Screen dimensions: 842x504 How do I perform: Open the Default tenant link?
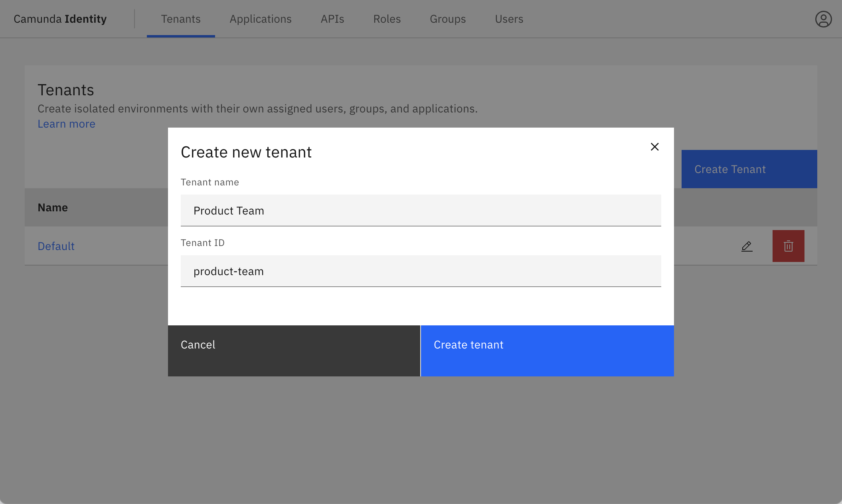point(56,246)
